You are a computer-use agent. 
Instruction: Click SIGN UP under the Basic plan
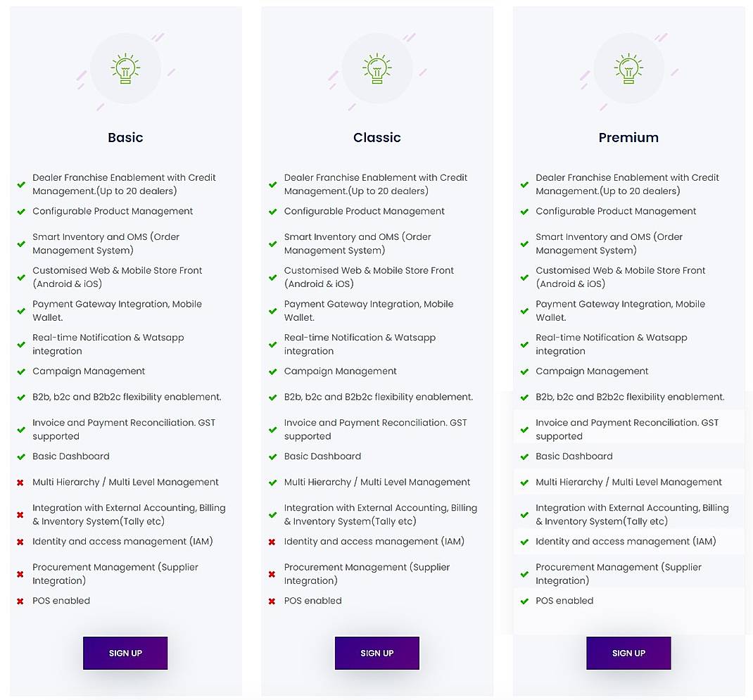click(125, 653)
